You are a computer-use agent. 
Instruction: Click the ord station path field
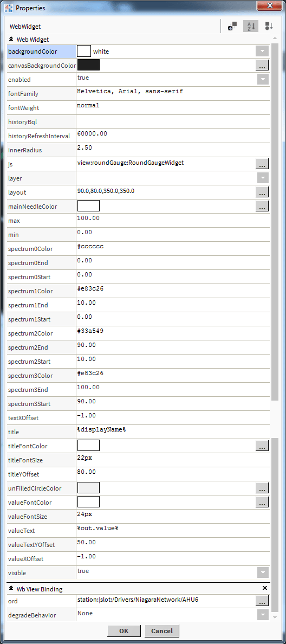point(165,601)
